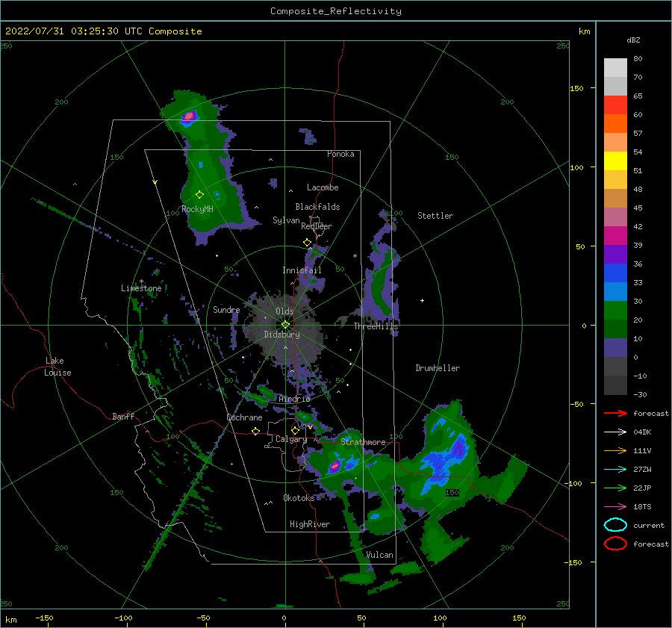Image resolution: width=672 pixels, height=628 pixels.
Task: Click the Limestone label
Action: (x=141, y=288)
